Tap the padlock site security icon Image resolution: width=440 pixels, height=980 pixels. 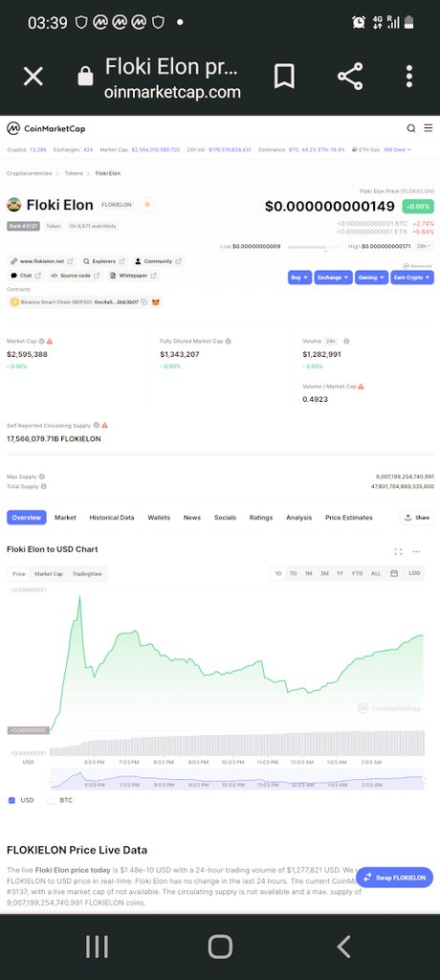(85, 77)
